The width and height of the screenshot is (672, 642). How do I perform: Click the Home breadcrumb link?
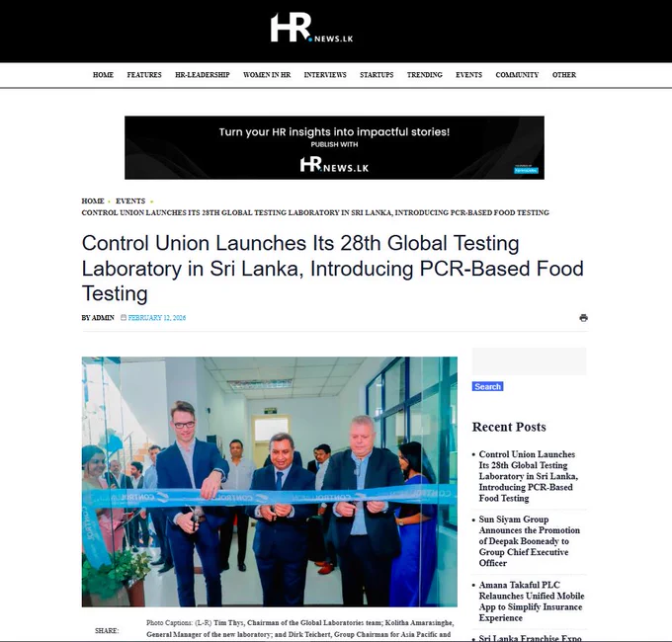click(93, 201)
